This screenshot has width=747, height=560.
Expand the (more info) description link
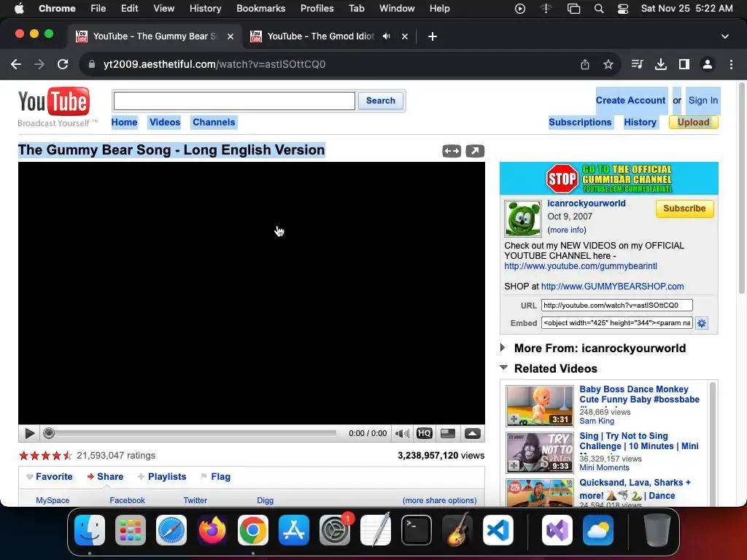coord(567,230)
